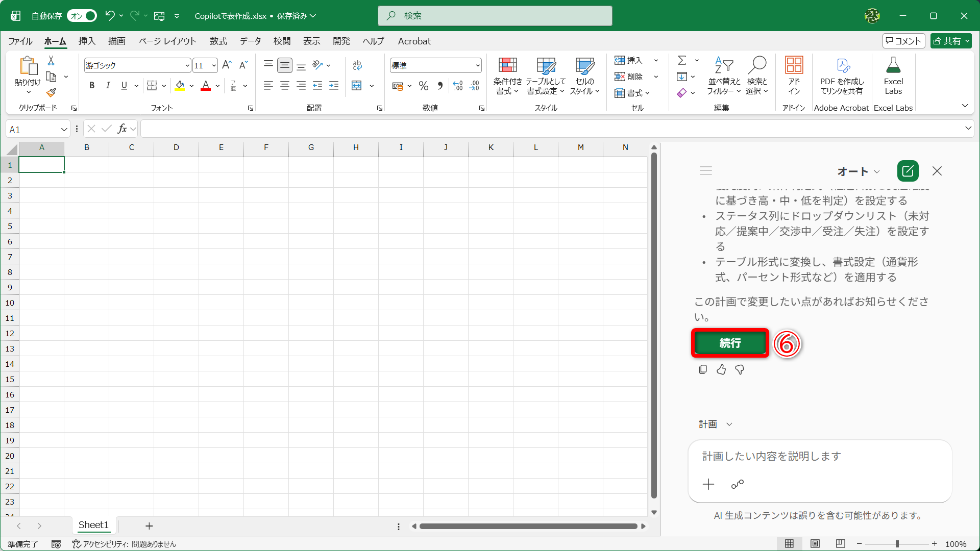This screenshot has width=980, height=551.
Task: Select the Sheet1 tab
Action: [93, 525]
